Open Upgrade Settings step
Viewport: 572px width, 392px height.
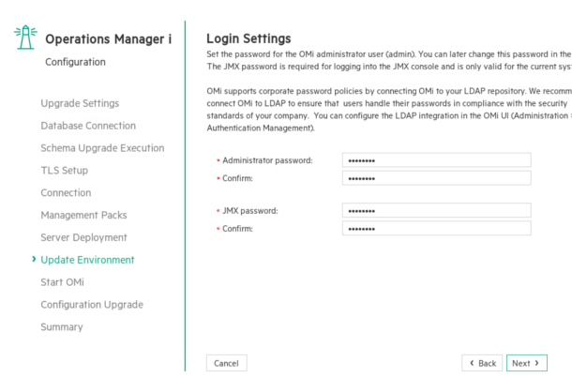point(80,103)
